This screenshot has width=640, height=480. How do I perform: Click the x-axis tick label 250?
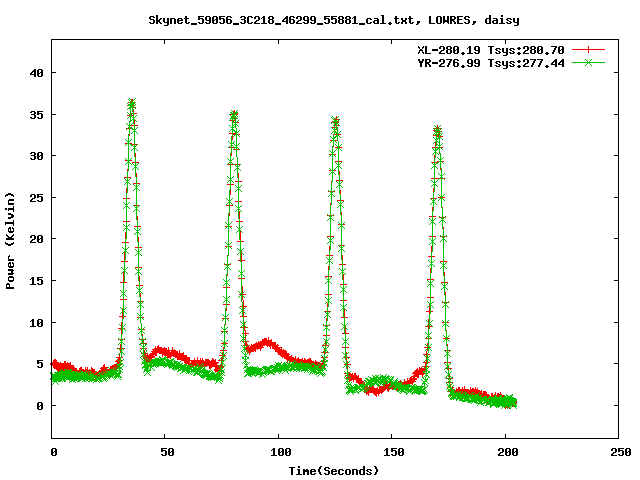coord(621,452)
